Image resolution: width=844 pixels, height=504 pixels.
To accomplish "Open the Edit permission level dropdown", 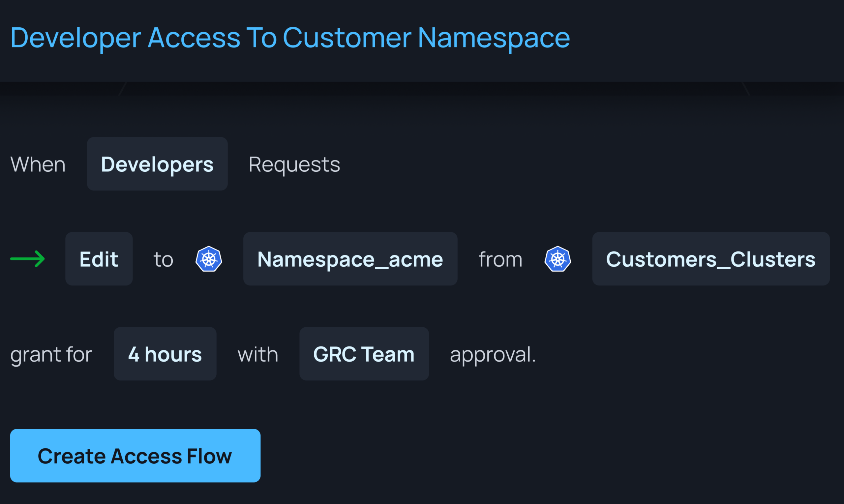I will (x=99, y=259).
